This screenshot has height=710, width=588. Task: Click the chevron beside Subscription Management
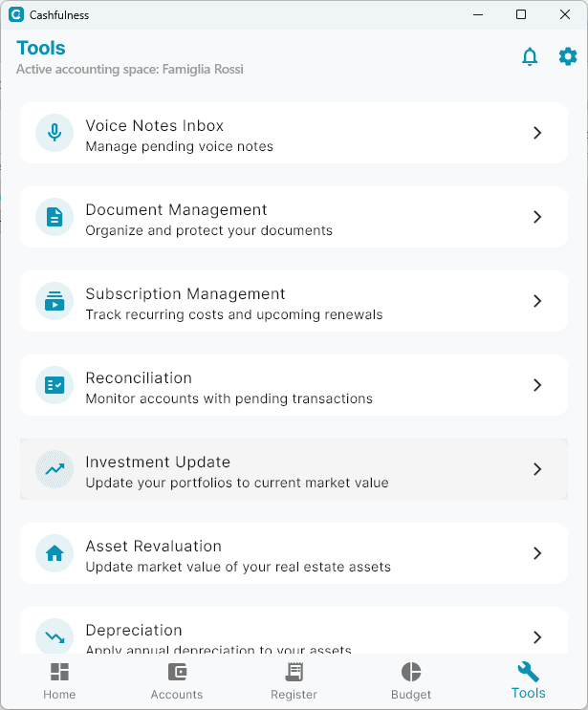point(537,301)
